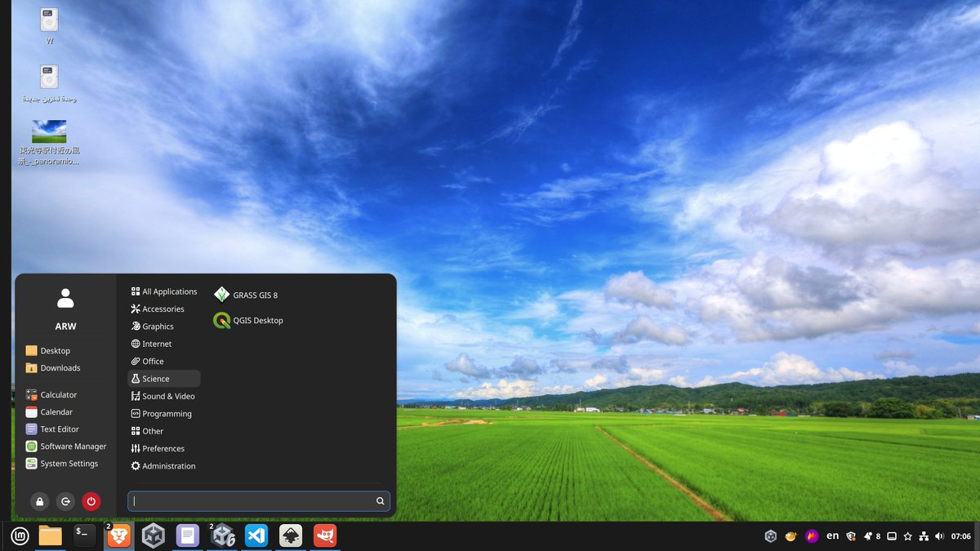Launch Software Manager from menu favorites
The image size is (980, 551).
click(x=65, y=447)
